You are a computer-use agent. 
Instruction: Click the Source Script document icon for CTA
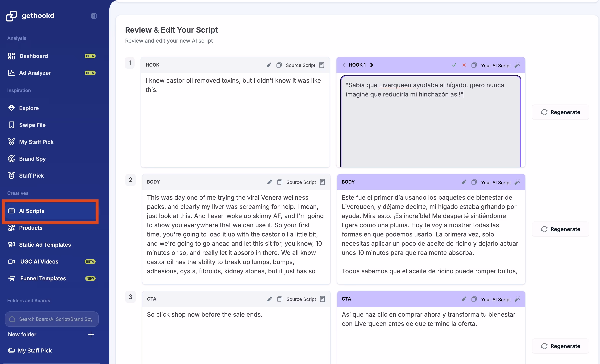point(322,299)
